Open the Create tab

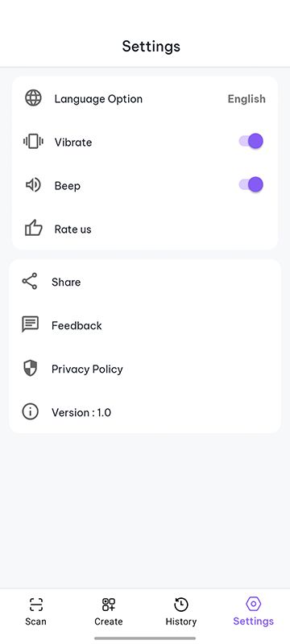click(109, 612)
